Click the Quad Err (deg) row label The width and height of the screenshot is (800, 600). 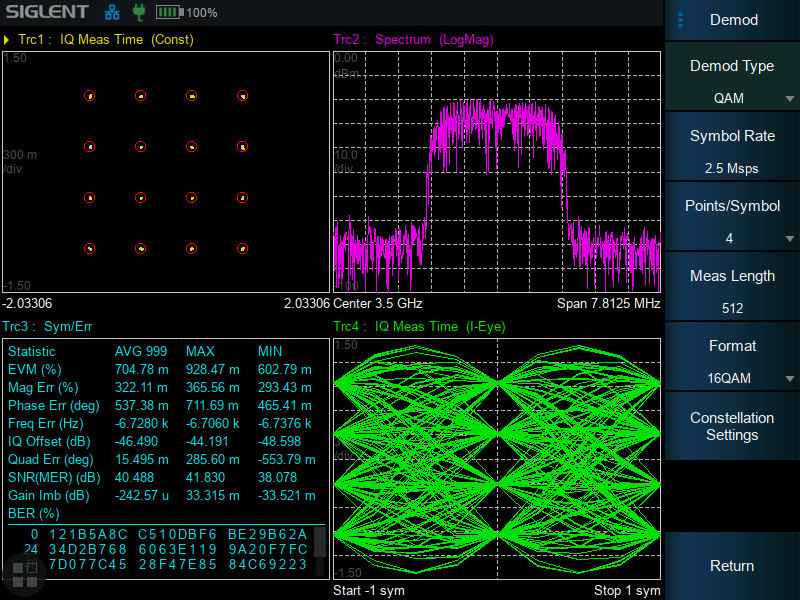tap(51, 460)
